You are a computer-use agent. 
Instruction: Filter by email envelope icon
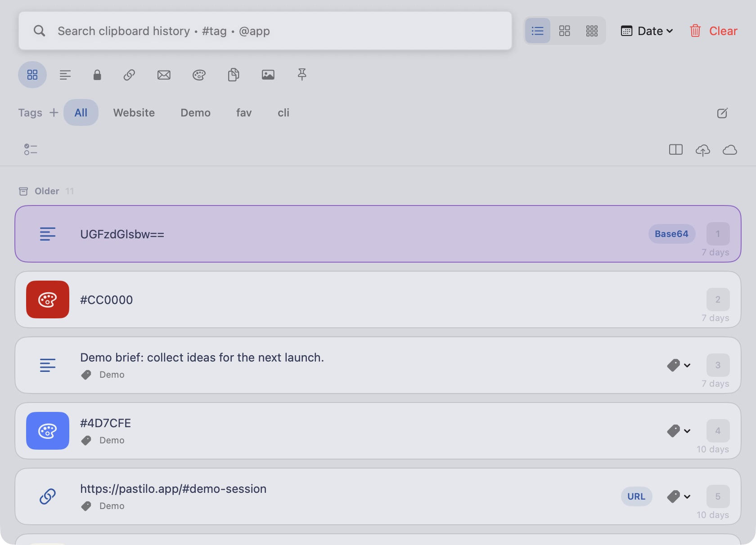click(164, 75)
